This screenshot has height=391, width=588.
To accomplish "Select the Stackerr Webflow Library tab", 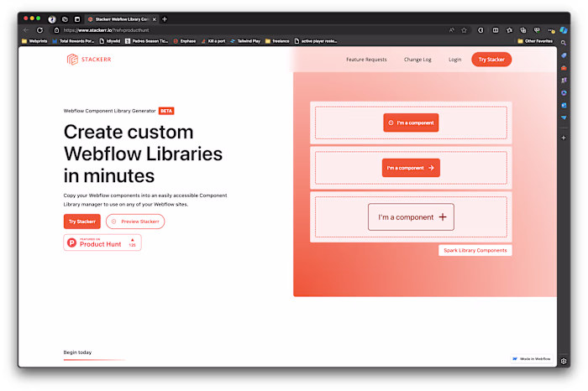I will click(122, 19).
